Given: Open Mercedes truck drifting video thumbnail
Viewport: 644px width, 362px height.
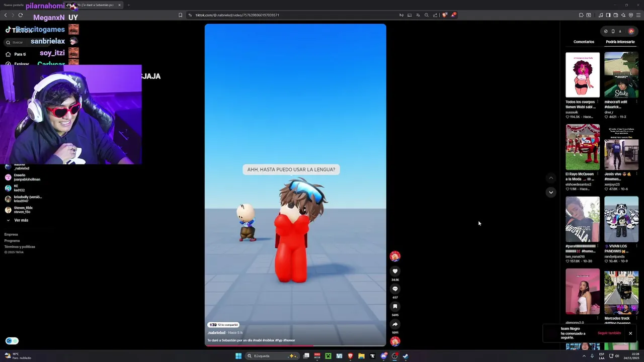Looking at the screenshot, I should click(x=621, y=292).
